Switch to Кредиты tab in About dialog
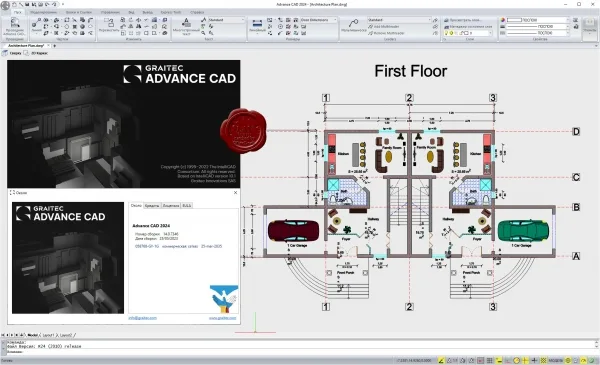Screen dimensions: 600x365 (152, 205)
